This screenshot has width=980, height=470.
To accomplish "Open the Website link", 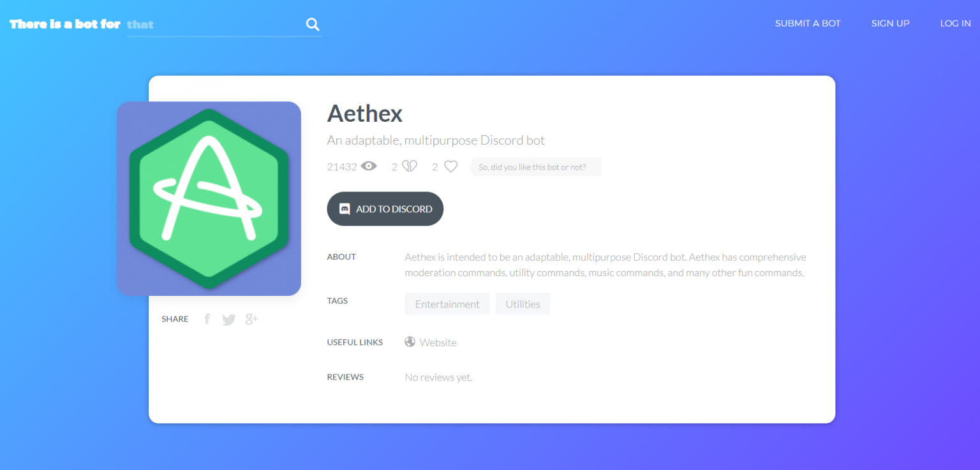I will (x=438, y=342).
